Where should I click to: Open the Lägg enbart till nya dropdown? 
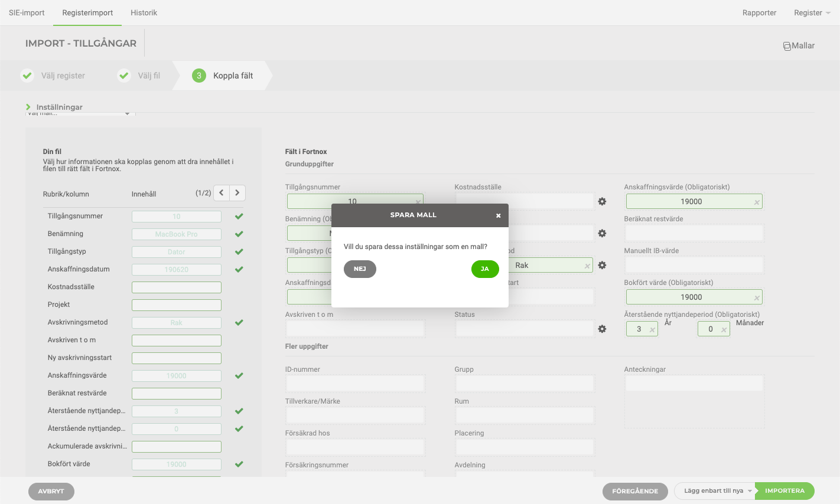click(714, 491)
